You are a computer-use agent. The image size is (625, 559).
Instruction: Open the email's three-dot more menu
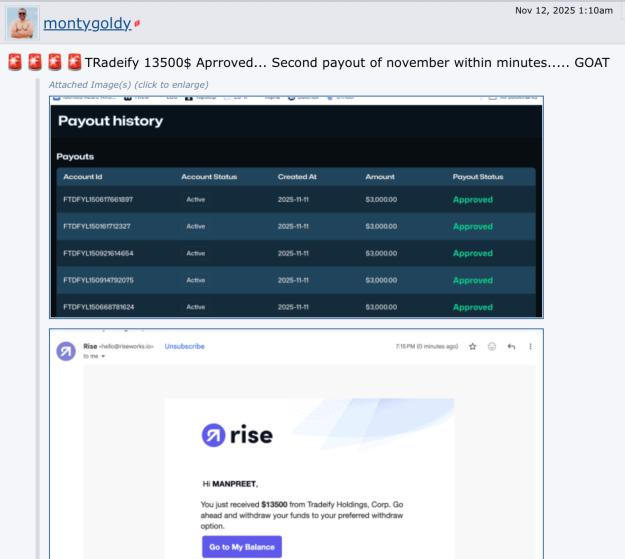pos(530,346)
